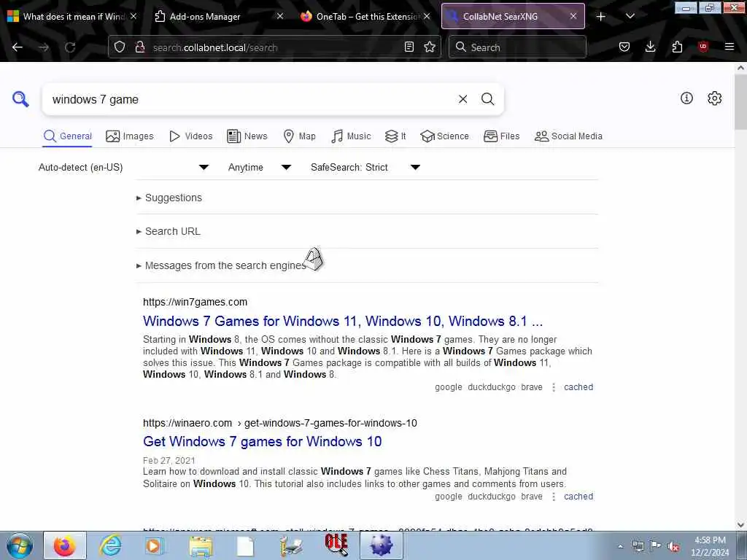Click the taskbar clock 4:58 PM
This screenshot has width=747, height=560.
[710, 546]
